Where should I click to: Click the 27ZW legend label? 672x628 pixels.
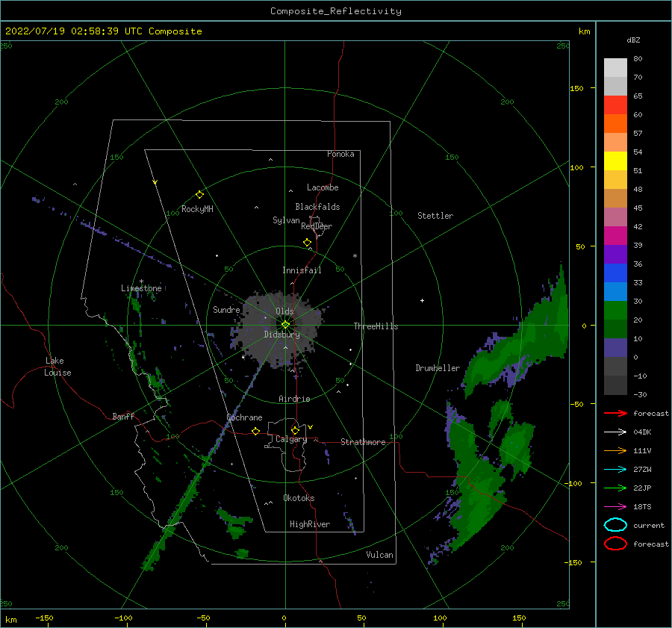(642, 470)
